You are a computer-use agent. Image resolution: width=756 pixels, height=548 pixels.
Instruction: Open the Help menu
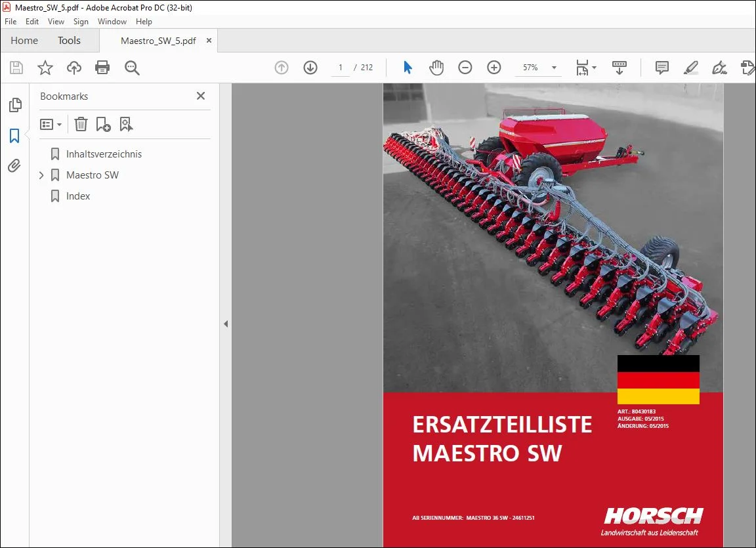tap(144, 22)
